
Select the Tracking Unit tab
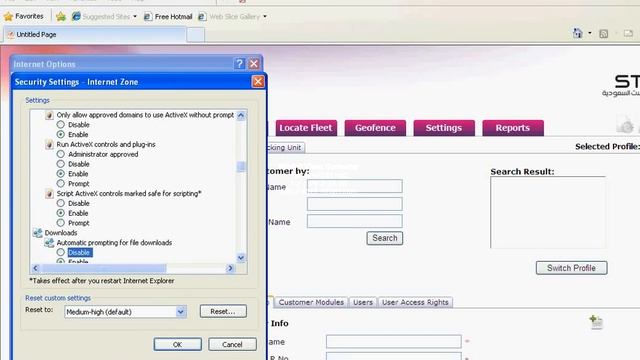click(286, 147)
